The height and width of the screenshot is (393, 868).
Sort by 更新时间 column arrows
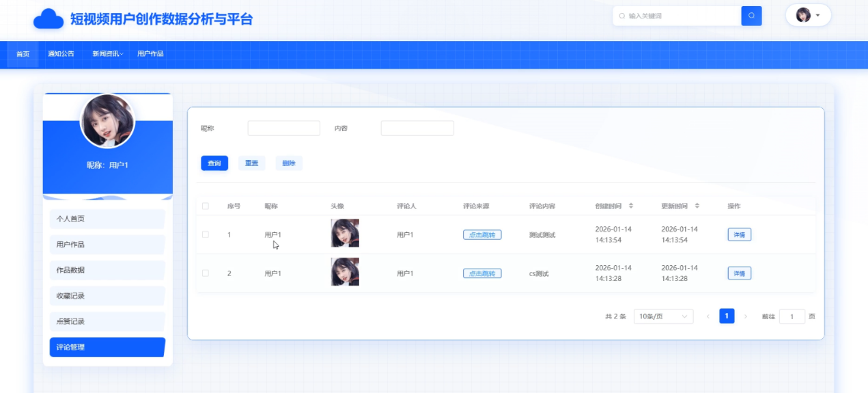click(x=697, y=206)
